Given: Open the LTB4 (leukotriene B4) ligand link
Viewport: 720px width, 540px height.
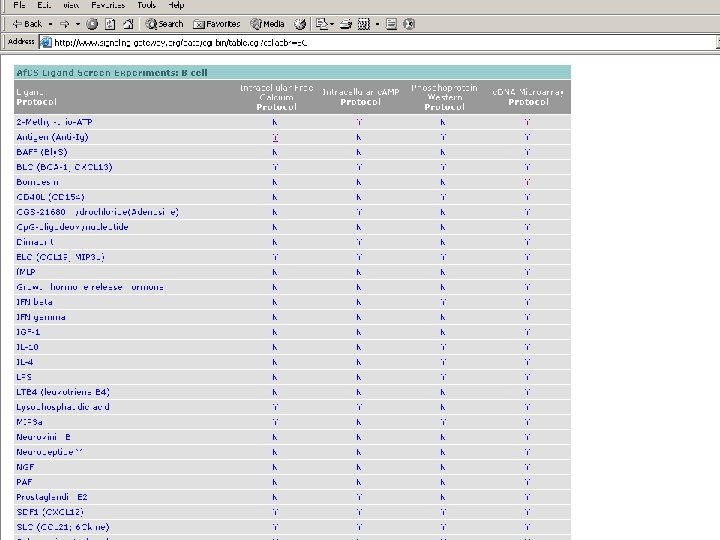Looking at the screenshot, I should [x=63, y=392].
